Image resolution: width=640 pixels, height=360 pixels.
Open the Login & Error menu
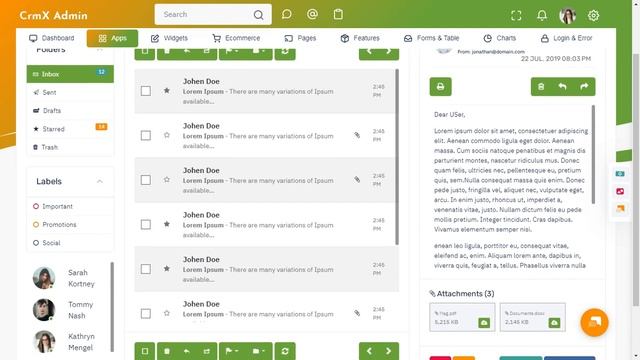[567, 38]
